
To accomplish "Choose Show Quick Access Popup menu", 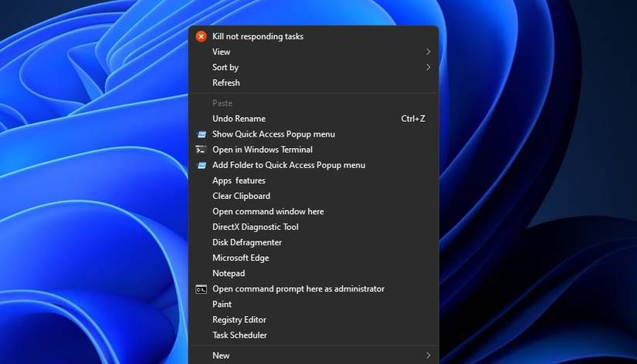I will [x=313, y=134].
